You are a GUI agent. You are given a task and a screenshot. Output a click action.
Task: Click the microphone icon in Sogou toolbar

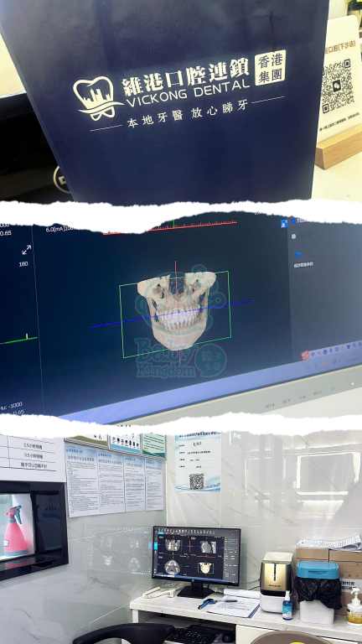pyautogui.click(x=331, y=351)
